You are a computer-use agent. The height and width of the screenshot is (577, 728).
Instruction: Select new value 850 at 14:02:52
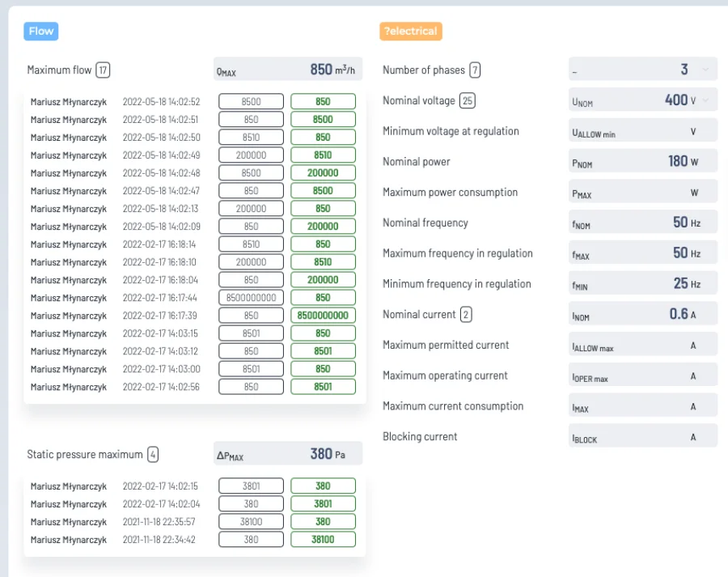[323, 101]
